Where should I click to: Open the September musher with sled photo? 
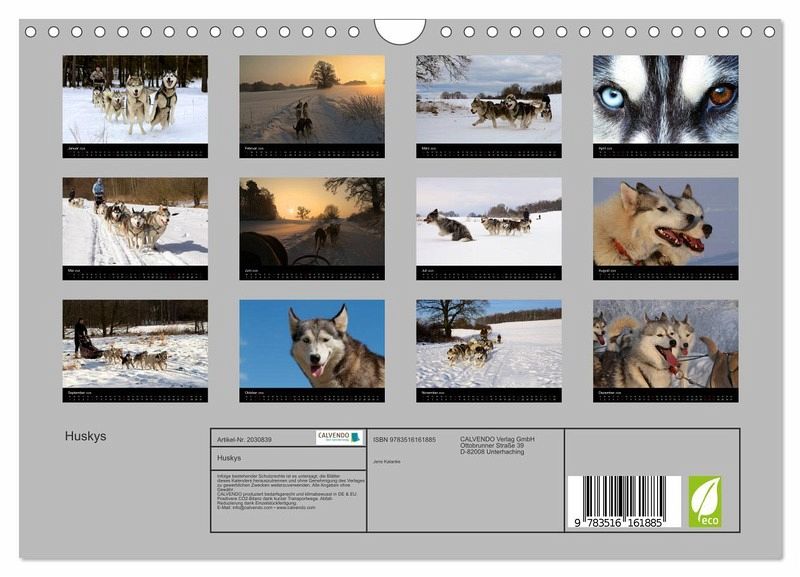(135, 344)
